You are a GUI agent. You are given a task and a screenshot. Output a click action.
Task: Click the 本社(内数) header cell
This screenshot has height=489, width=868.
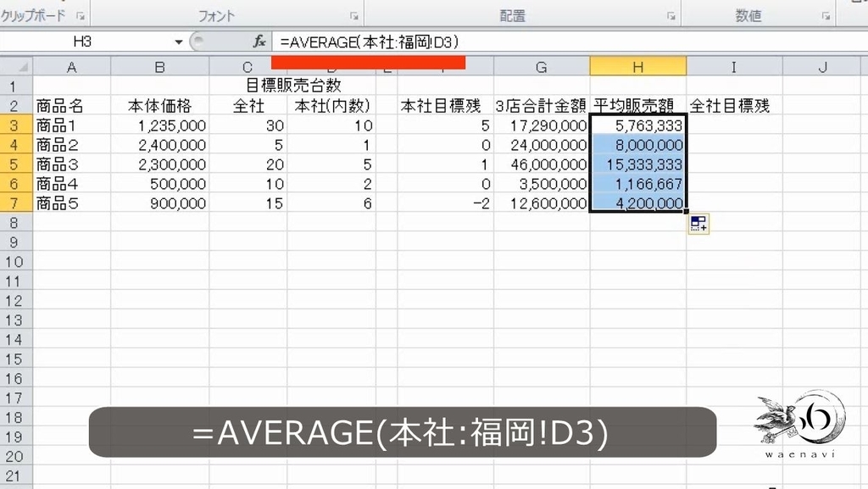[x=331, y=106]
